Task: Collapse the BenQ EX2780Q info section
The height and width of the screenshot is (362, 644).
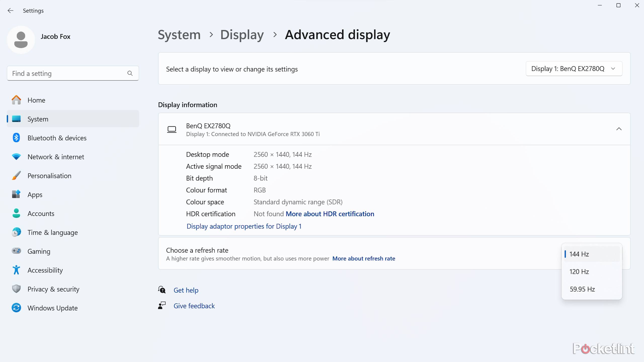Action: [x=619, y=129]
